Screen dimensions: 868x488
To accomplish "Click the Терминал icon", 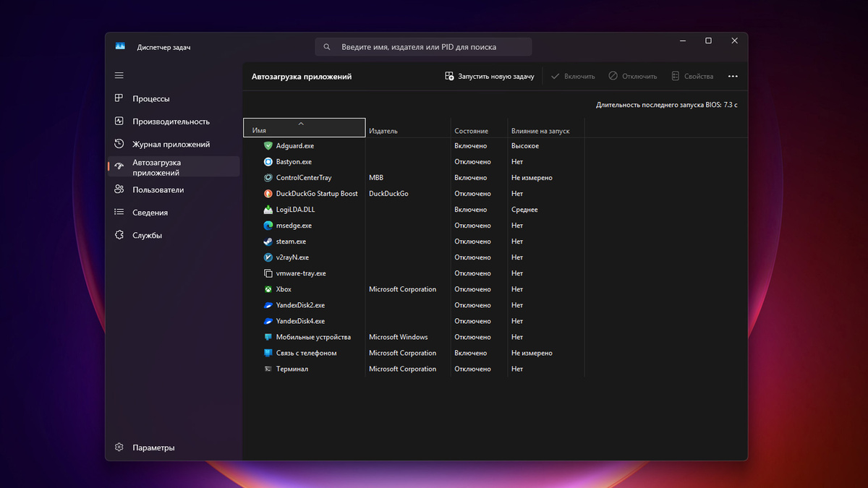I will [268, 369].
